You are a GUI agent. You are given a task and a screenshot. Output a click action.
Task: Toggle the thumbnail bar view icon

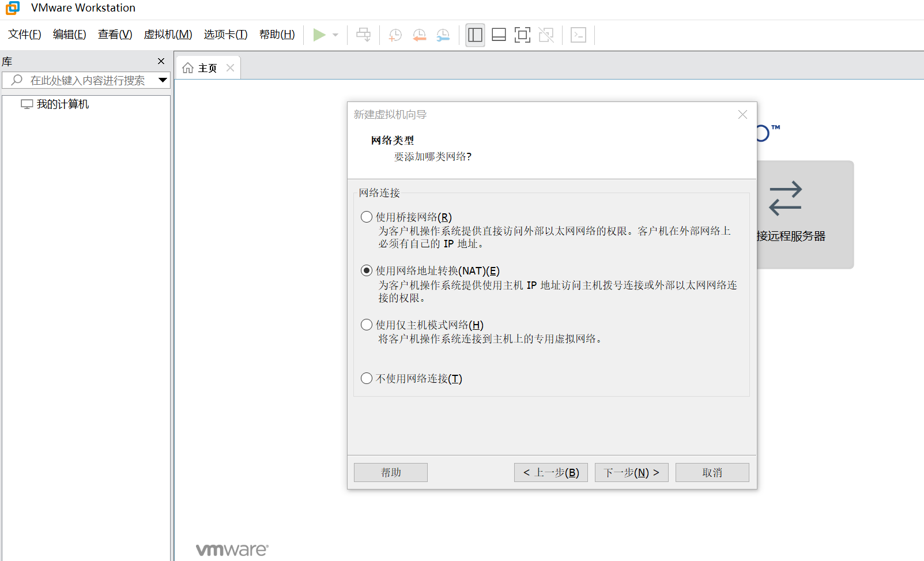point(499,35)
